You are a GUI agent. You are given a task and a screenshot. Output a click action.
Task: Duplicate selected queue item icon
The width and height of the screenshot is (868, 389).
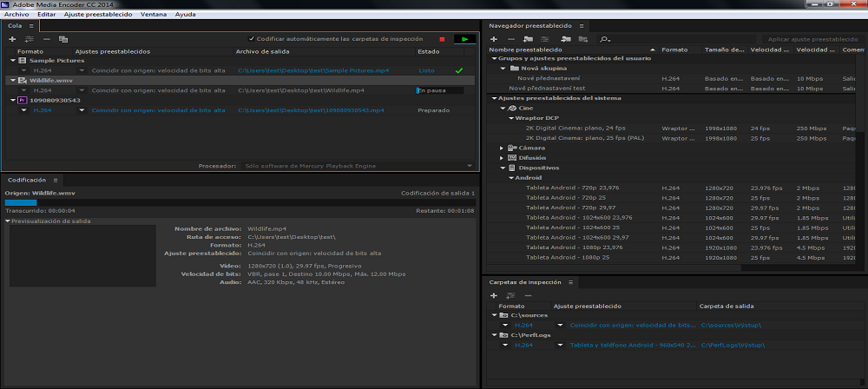(x=63, y=39)
